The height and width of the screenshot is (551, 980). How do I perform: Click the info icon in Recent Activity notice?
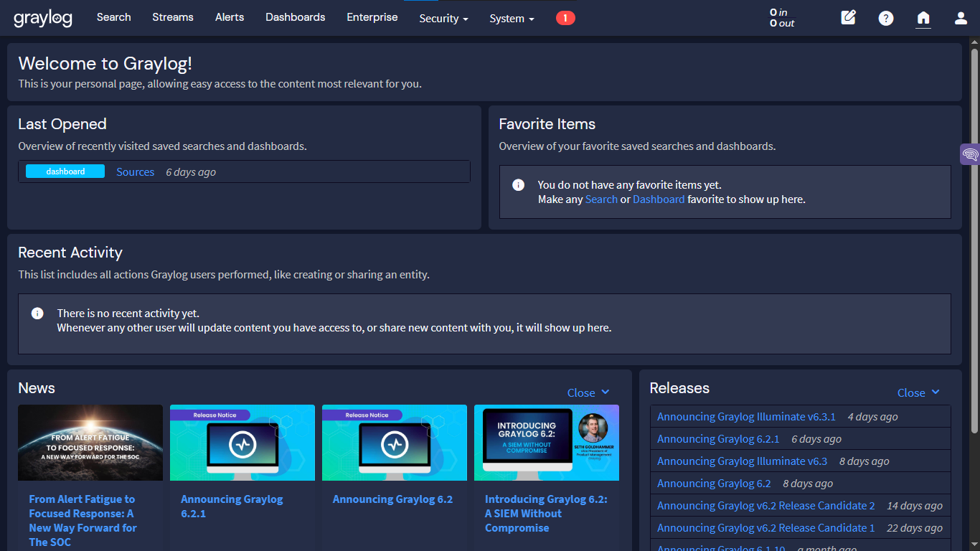click(x=37, y=314)
